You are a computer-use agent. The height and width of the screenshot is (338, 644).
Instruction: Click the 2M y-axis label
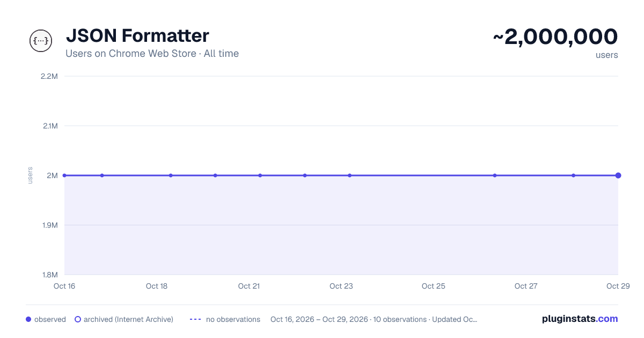point(52,175)
